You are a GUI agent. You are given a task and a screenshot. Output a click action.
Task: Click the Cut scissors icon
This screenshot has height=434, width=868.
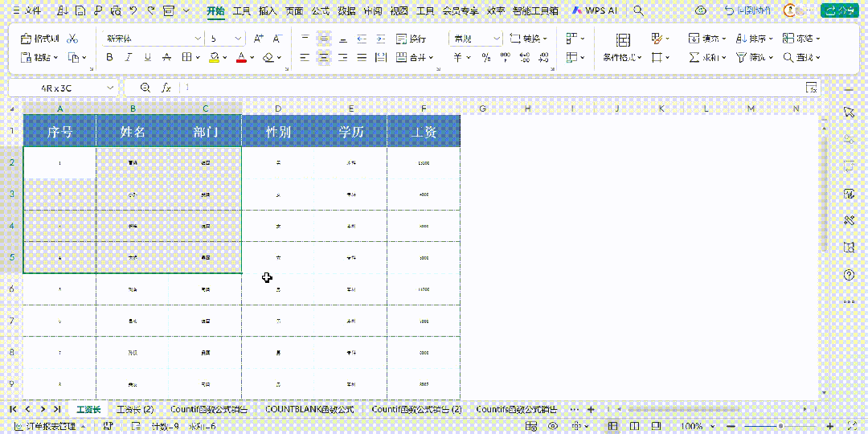point(73,39)
